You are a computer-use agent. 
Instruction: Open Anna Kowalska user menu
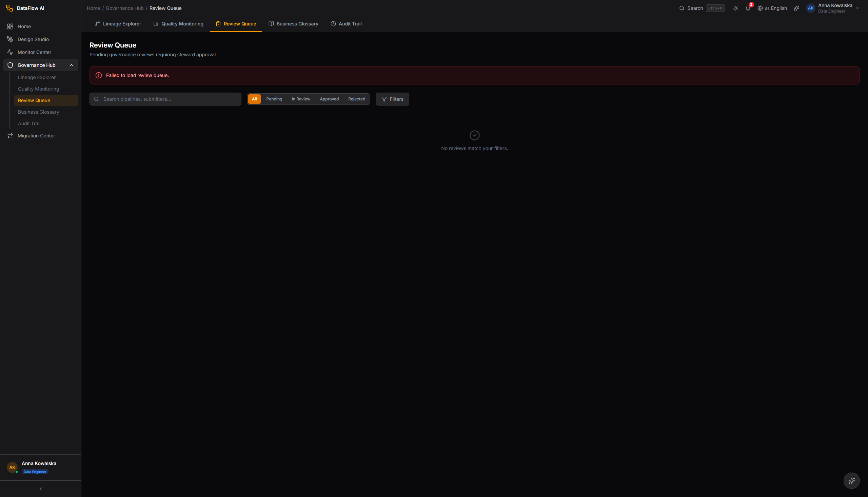pyautogui.click(x=832, y=8)
